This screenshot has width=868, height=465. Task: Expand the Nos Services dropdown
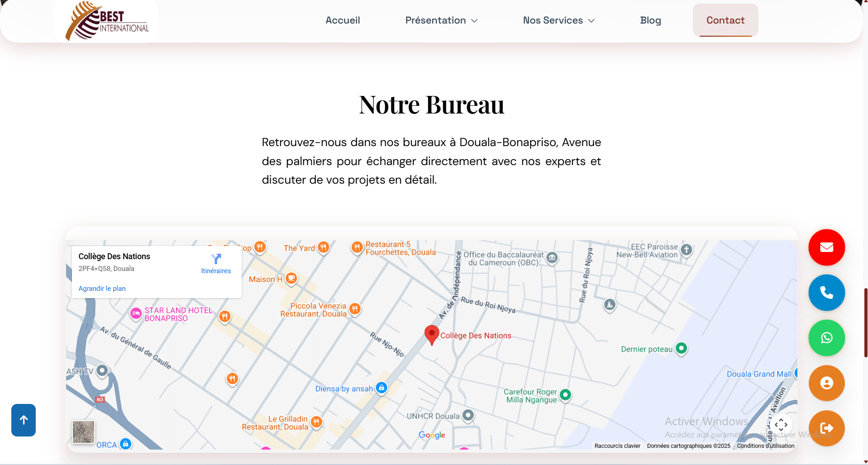click(558, 20)
